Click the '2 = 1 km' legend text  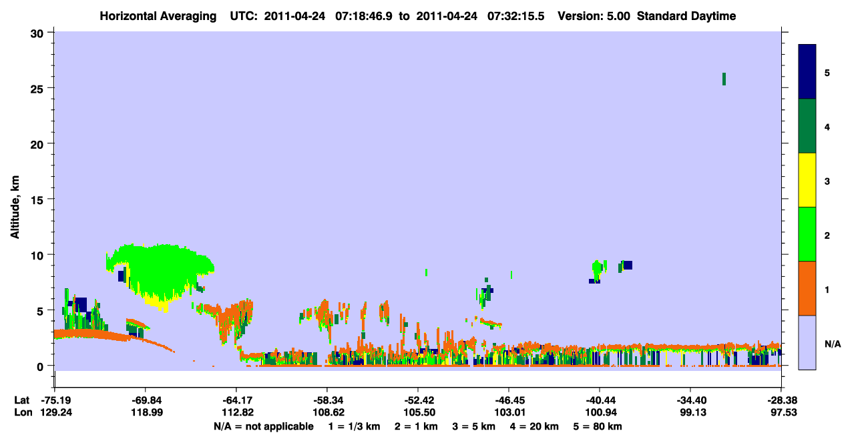[x=416, y=426]
